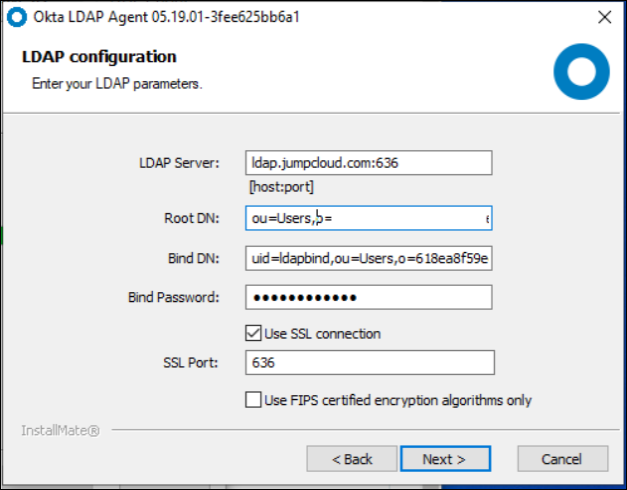
Task: Click the large blue Okta logo
Action: [580, 74]
